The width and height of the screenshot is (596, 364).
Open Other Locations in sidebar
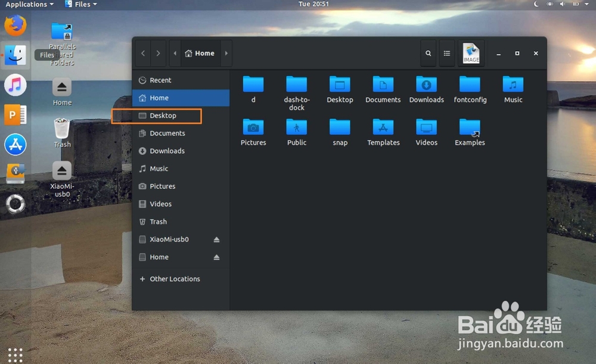pos(181,279)
